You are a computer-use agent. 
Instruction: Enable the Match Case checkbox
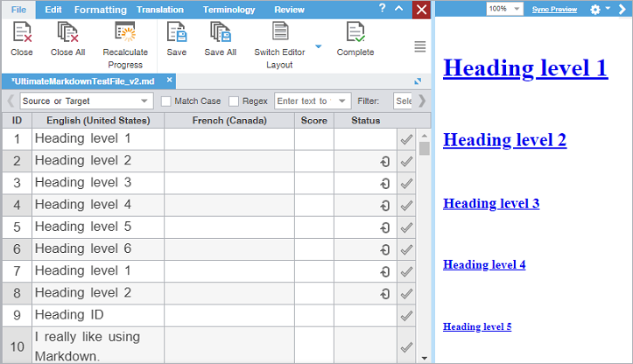click(166, 101)
